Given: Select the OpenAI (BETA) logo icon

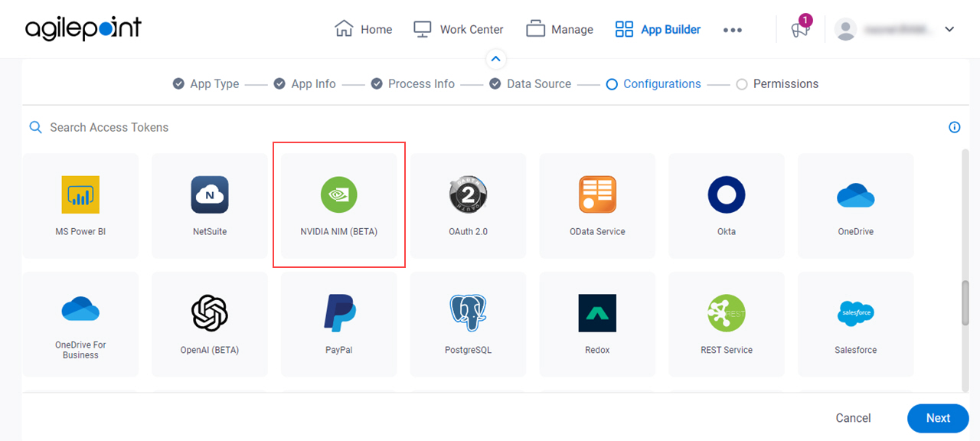Looking at the screenshot, I should point(210,313).
